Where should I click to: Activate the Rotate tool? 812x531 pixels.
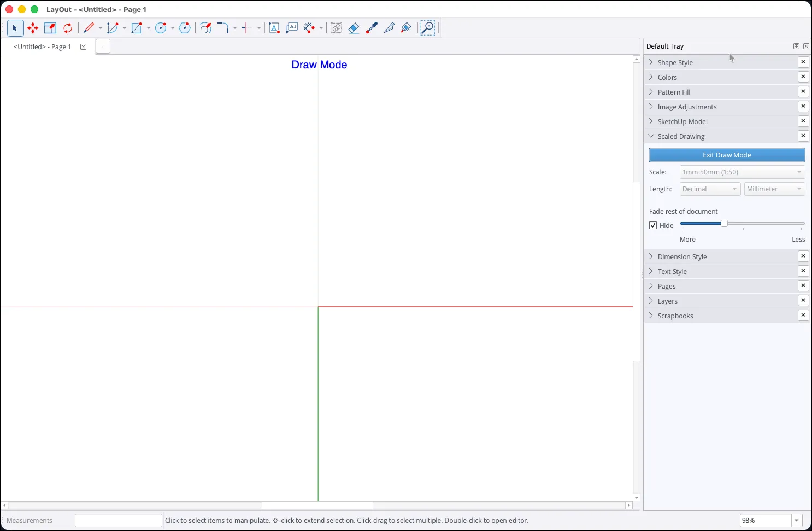tap(68, 28)
